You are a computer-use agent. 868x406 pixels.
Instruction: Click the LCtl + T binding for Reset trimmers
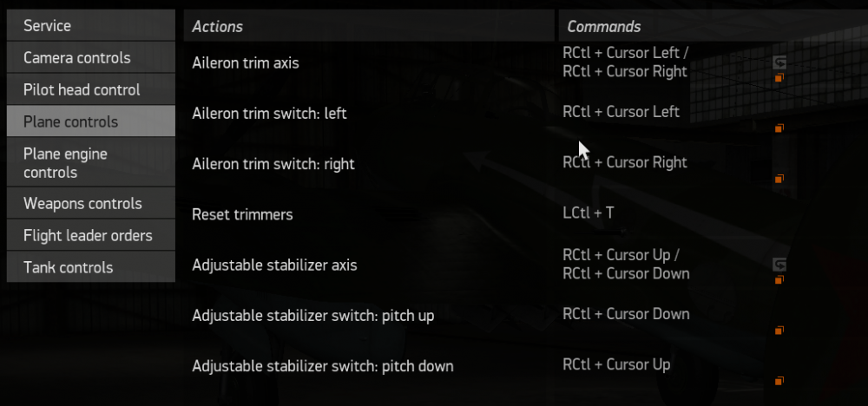589,213
